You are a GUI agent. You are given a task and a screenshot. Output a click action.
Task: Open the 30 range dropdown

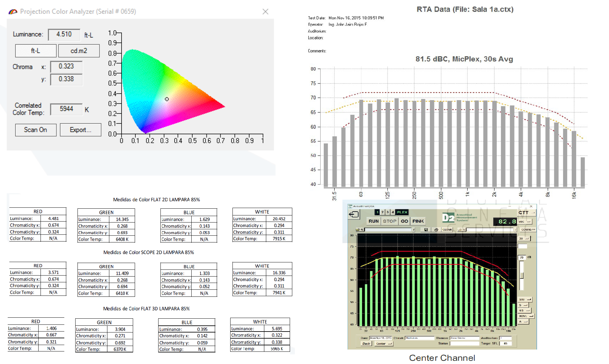point(524,239)
